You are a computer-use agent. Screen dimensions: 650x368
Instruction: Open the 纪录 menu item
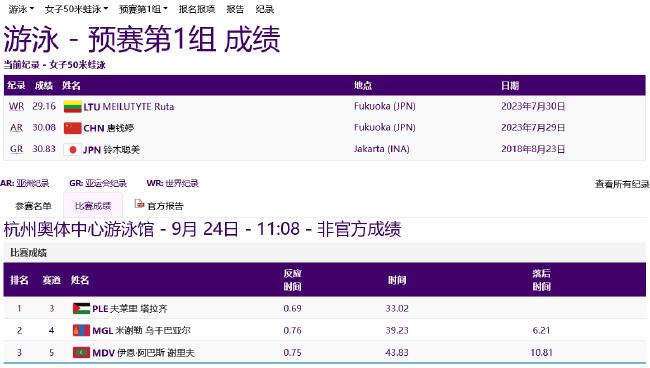(264, 9)
